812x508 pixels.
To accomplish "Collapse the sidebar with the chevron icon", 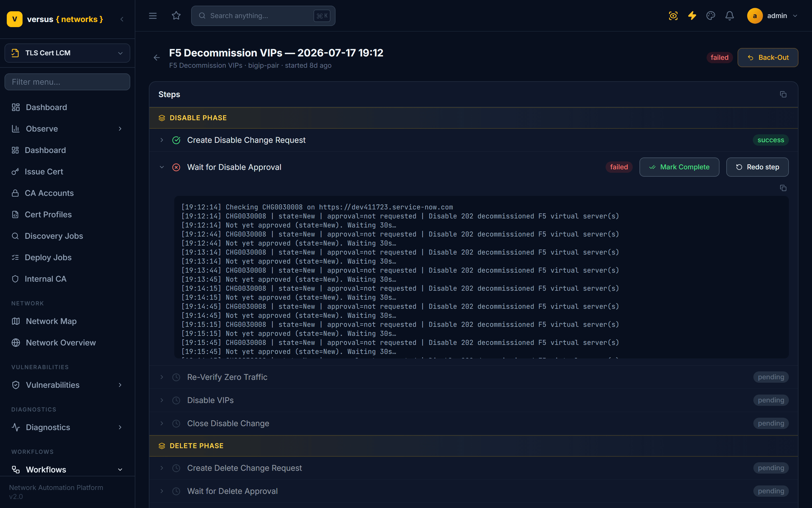I will click(x=122, y=19).
